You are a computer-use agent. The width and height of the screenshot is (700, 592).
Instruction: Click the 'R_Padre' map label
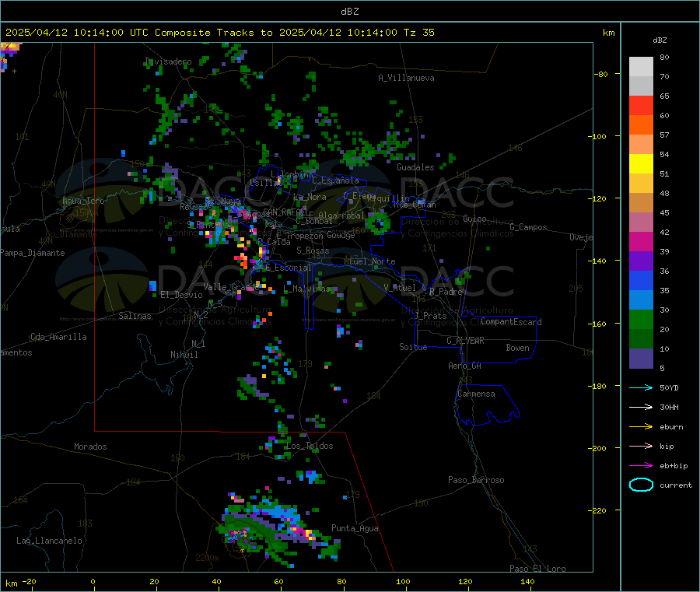point(446,292)
